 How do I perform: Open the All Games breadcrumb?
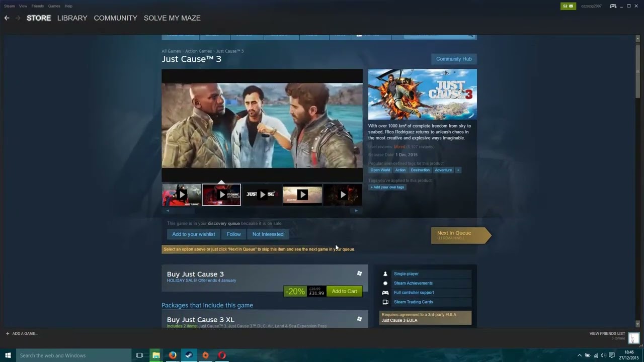171,51
